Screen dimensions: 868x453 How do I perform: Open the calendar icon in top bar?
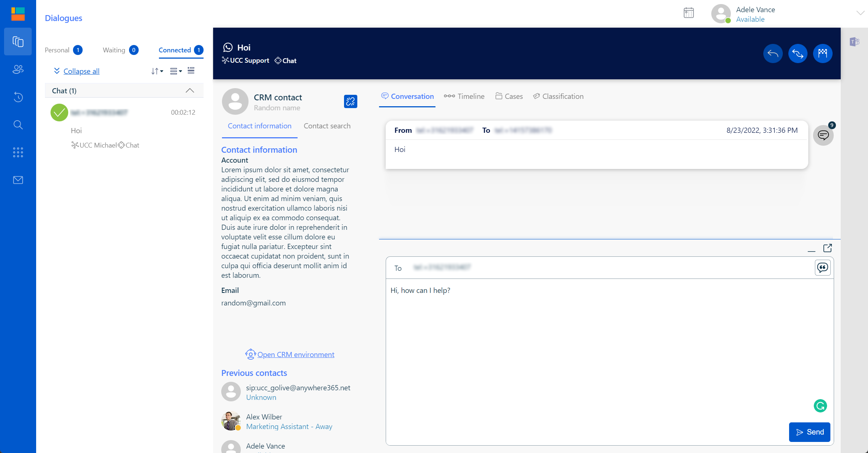point(688,13)
